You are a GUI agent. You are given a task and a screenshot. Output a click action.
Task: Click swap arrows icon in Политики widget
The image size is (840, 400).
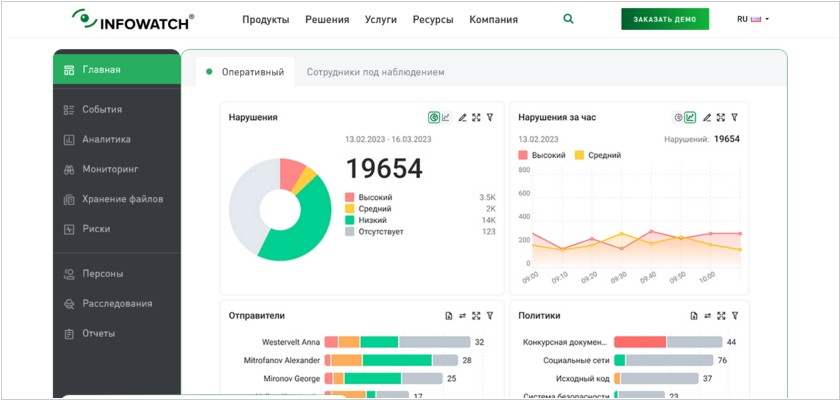pos(707,316)
